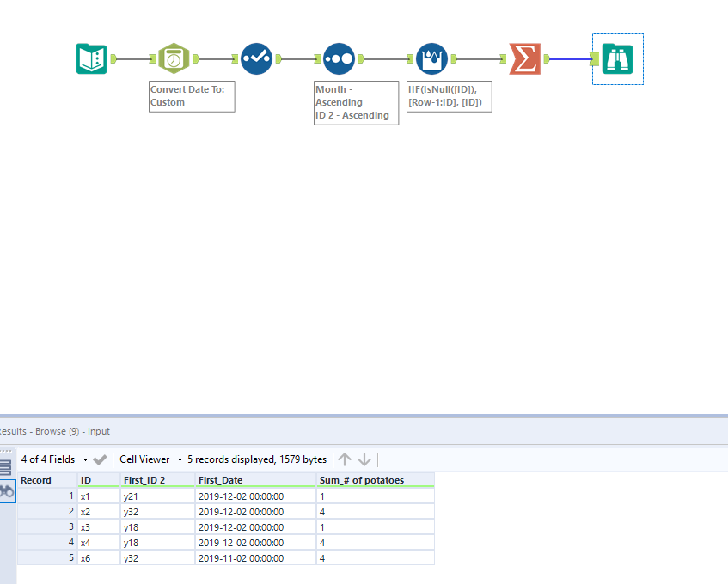Click the '5 records displayed, 1579 bytes' status
The width and height of the screenshot is (728, 584).
pyautogui.click(x=257, y=459)
